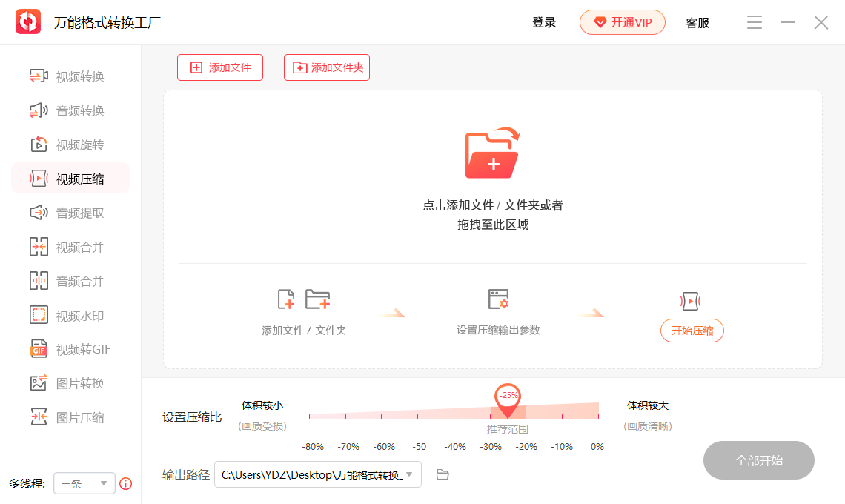Click the 添加文件 button
The image size is (845, 504).
(220, 67)
